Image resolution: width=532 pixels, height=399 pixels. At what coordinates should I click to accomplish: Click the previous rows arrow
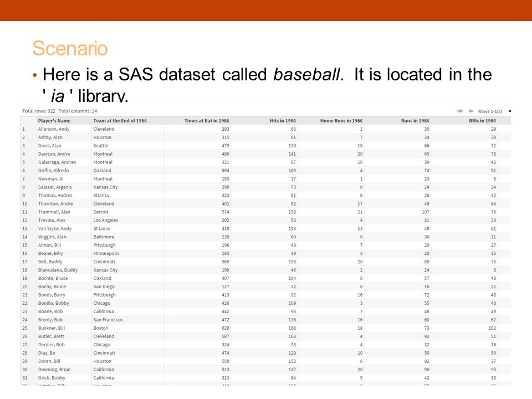471,111
